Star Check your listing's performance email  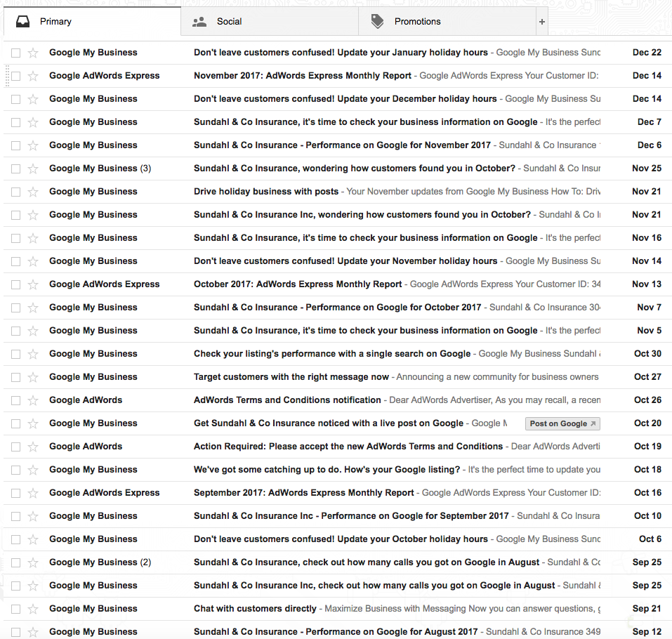33,354
